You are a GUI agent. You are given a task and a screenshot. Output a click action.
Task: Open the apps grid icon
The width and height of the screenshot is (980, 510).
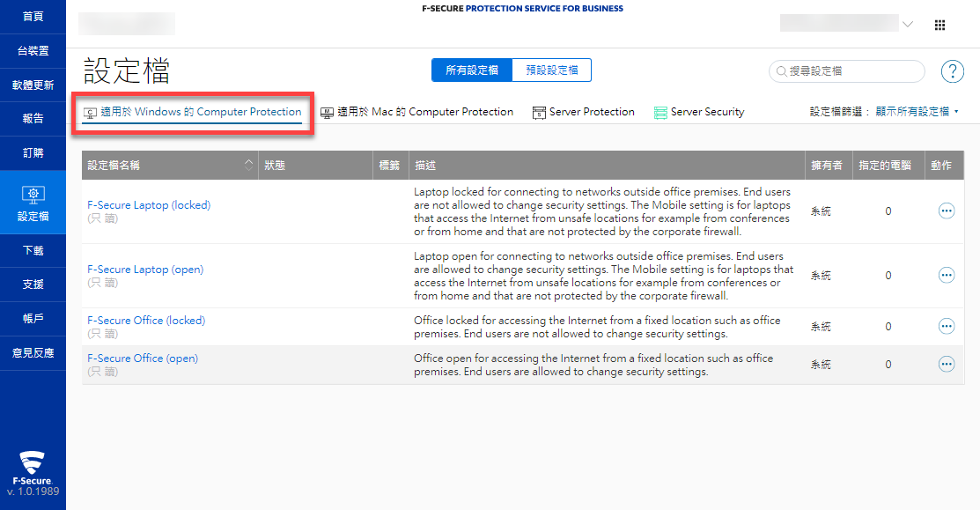(939, 26)
